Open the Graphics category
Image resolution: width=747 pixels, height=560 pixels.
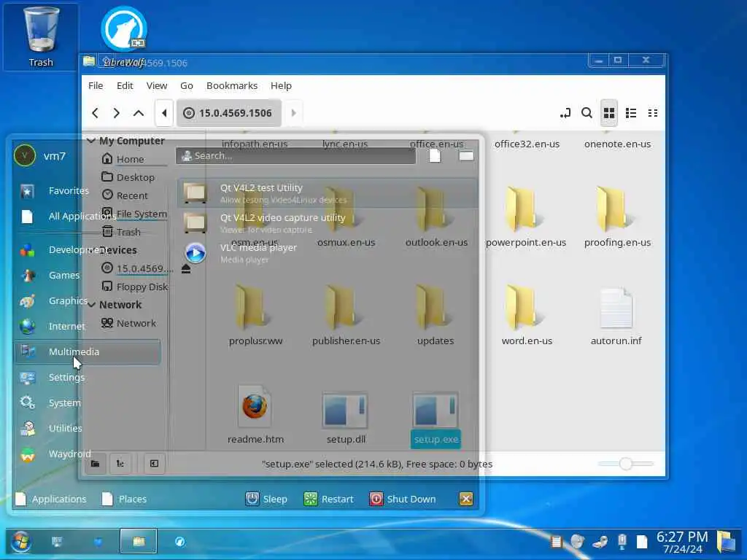coord(87,301)
